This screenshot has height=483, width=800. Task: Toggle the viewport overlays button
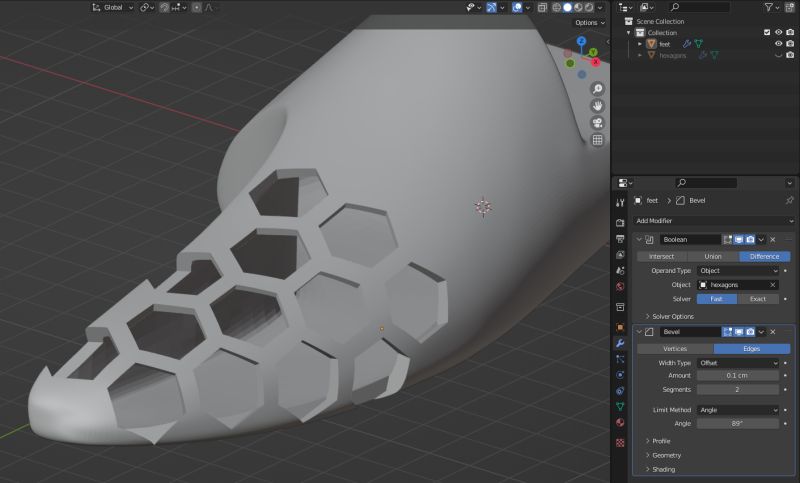click(517, 7)
